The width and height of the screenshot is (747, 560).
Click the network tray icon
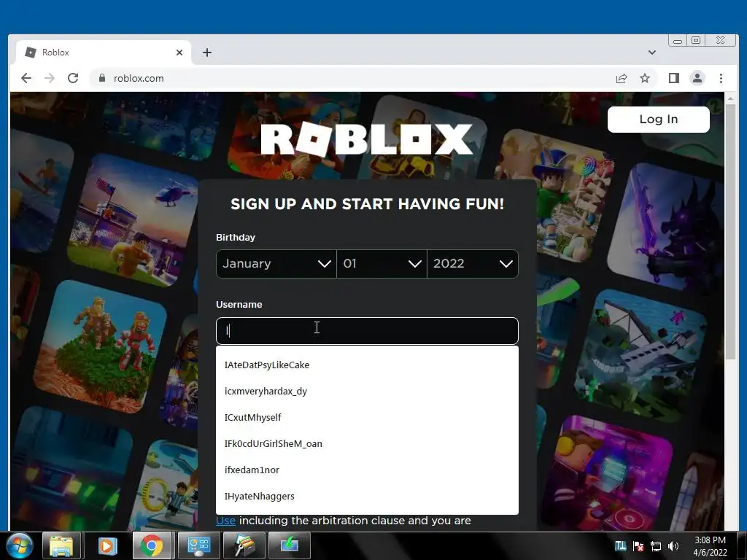pos(656,546)
